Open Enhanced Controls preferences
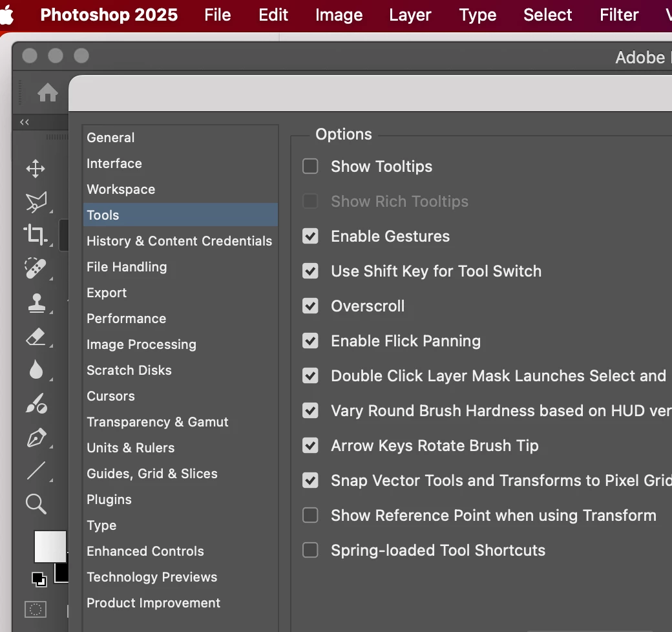Screen dimensions: 672x632 click(180, 551)
